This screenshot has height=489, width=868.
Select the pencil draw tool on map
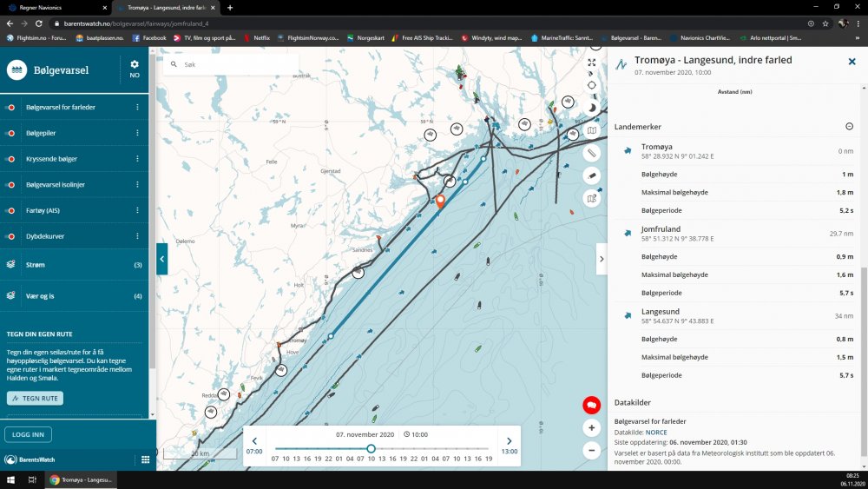591,175
